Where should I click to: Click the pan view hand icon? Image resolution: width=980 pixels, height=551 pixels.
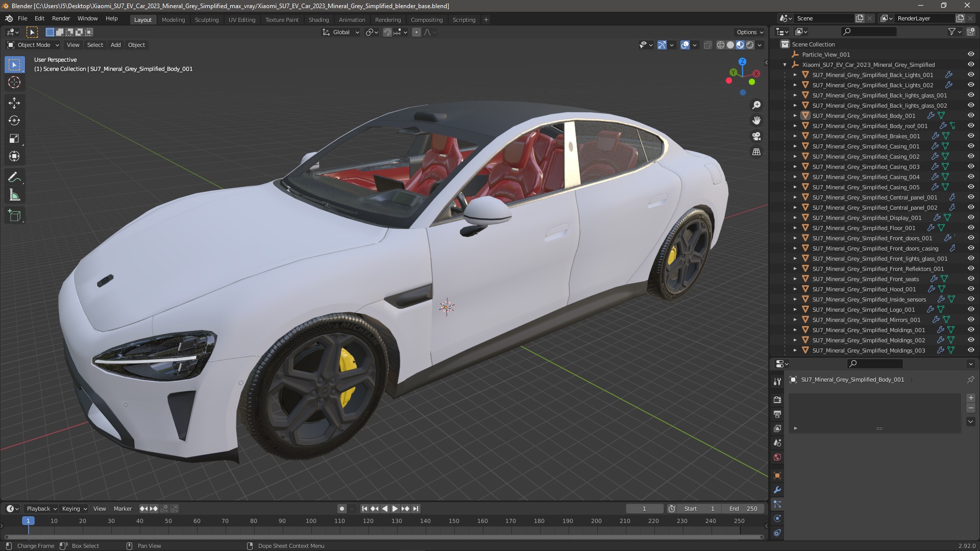tap(756, 120)
